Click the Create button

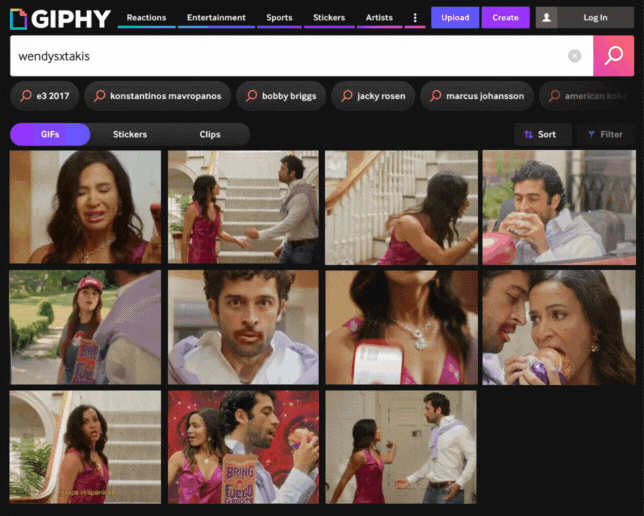click(x=505, y=18)
